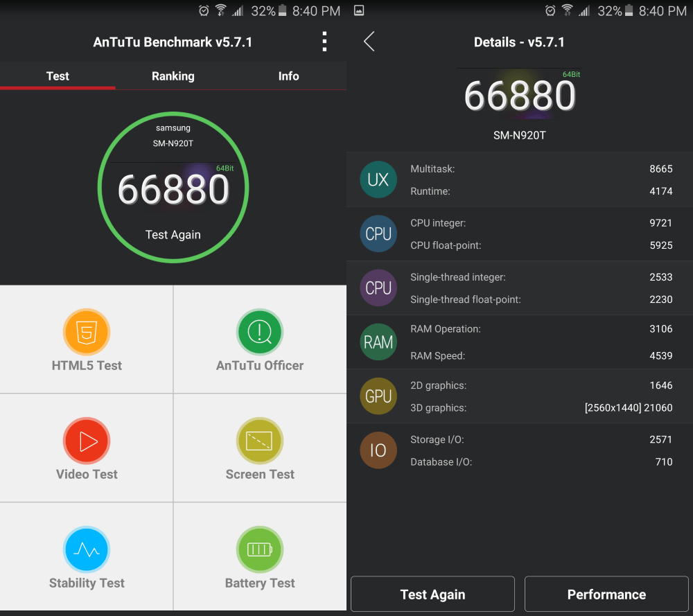Start the Video Test play icon
The height and width of the screenshot is (616, 693).
click(87, 441)
